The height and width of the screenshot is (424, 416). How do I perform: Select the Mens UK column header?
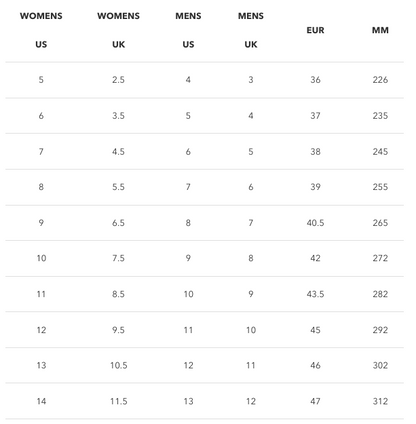click(x=251, y=30)
